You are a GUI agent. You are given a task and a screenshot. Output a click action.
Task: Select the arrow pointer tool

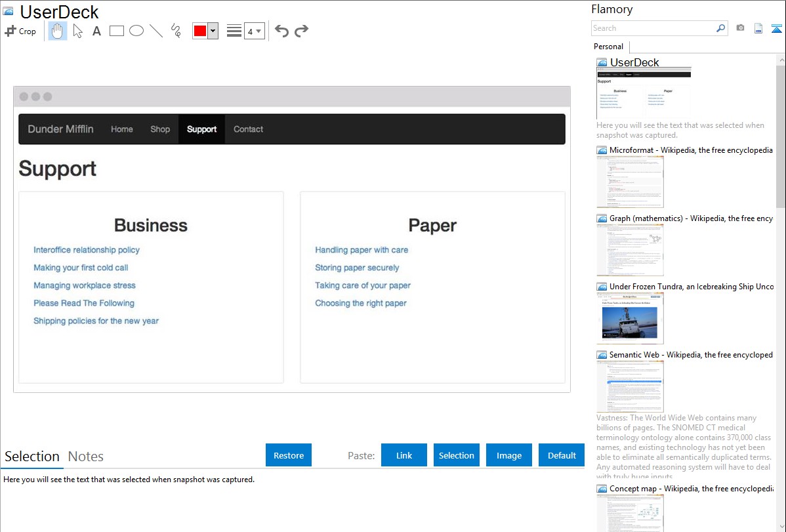pyautogui.click(x=77, y=31)
